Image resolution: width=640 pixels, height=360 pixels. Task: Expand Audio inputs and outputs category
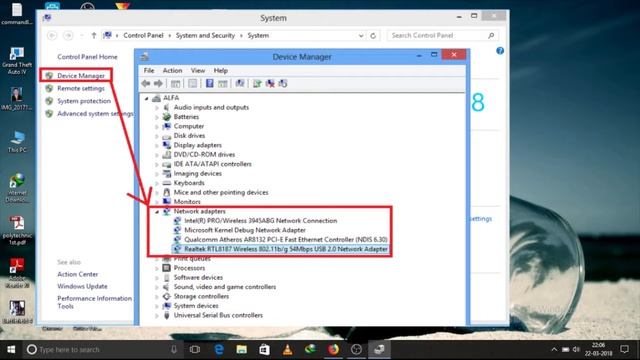157,108
